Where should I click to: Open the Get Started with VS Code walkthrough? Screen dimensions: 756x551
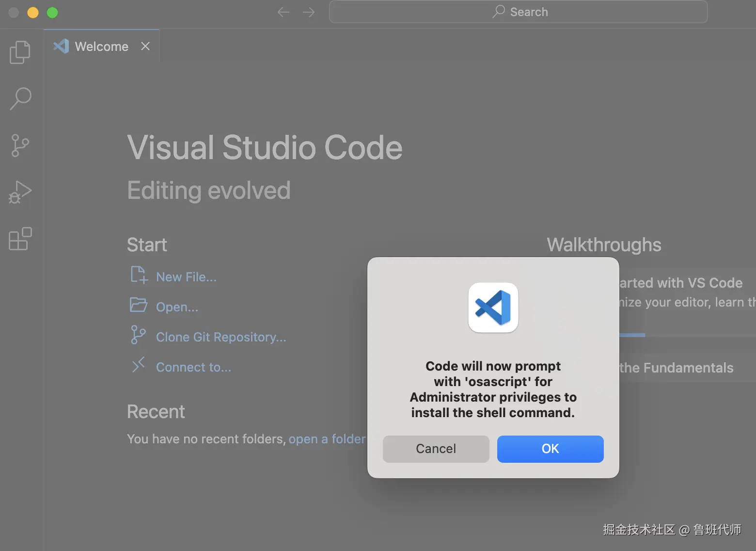click(687, 302)
